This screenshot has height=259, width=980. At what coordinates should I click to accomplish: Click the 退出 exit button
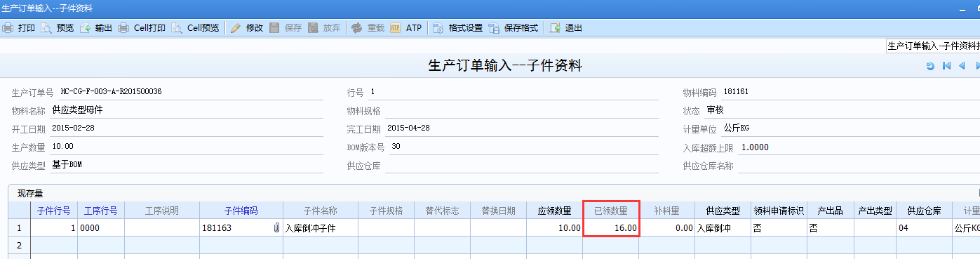565,28
